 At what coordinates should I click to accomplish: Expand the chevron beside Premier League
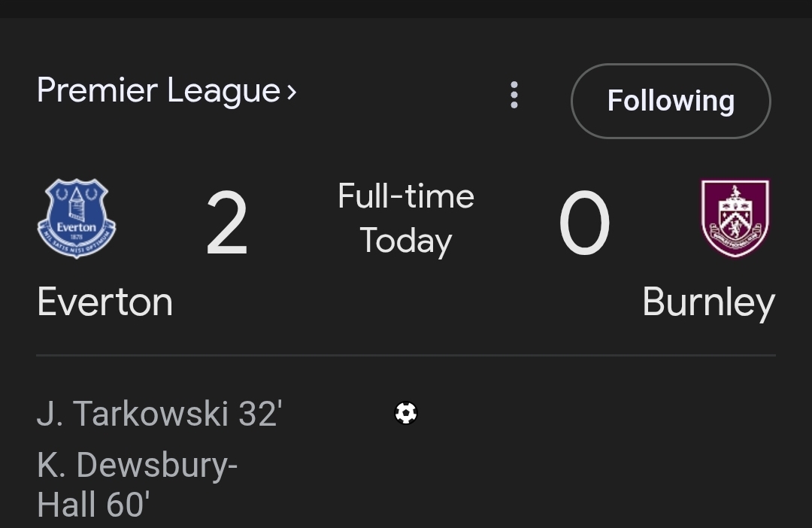292,92
